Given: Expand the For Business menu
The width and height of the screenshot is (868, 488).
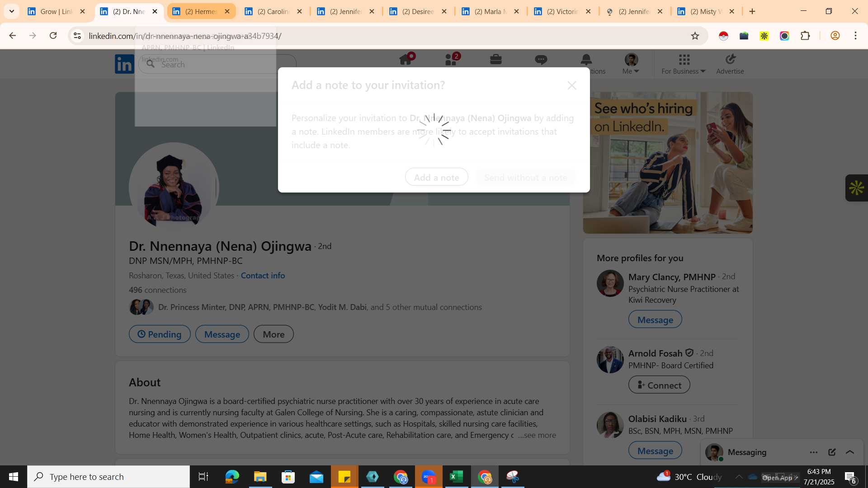Looking at the screenshot, I should pyautogui.click(x=684, y=64).
